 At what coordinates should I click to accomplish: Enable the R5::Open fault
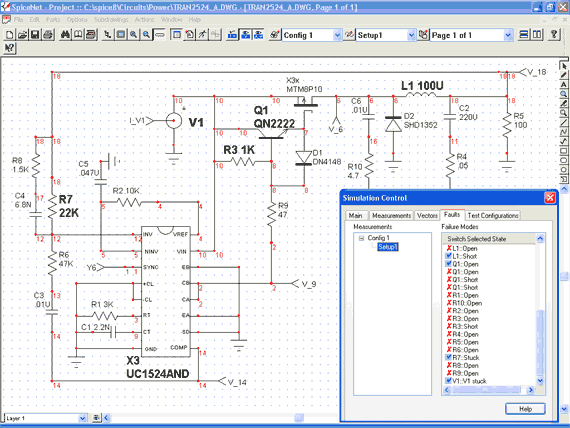pos(449,342)
